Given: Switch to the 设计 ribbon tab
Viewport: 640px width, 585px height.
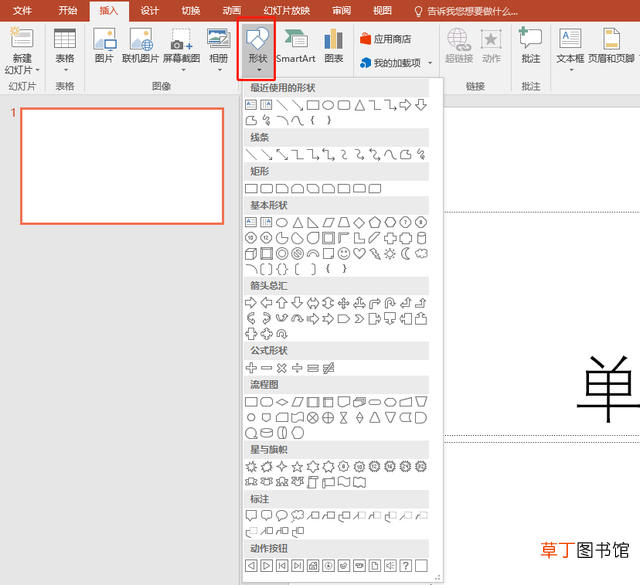Looking at the screenshot, I should click(x=149, y=11).
